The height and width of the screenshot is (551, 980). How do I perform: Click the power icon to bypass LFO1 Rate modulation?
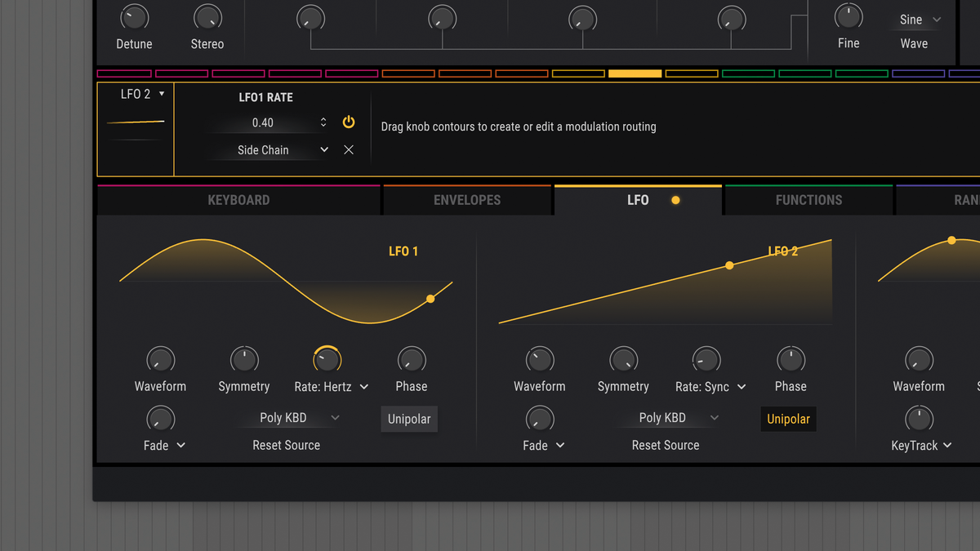(x=349, y=122)
